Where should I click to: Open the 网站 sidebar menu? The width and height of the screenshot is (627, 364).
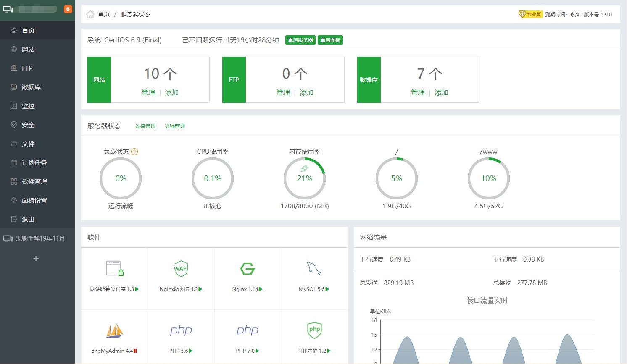(37, 49)
